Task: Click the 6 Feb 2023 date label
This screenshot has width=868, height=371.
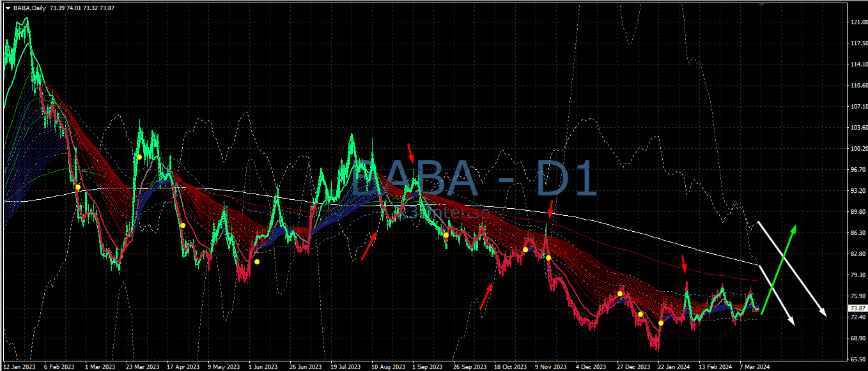Action: [59, 367]
